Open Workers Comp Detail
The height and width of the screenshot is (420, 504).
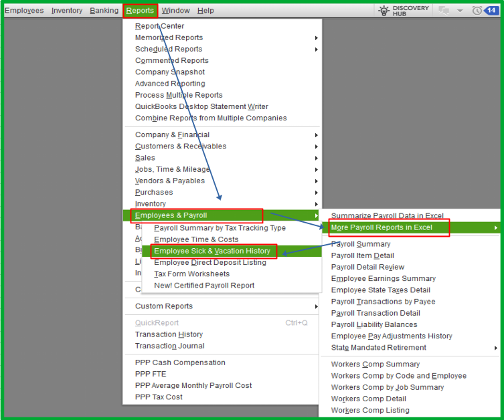click(369, 399)
